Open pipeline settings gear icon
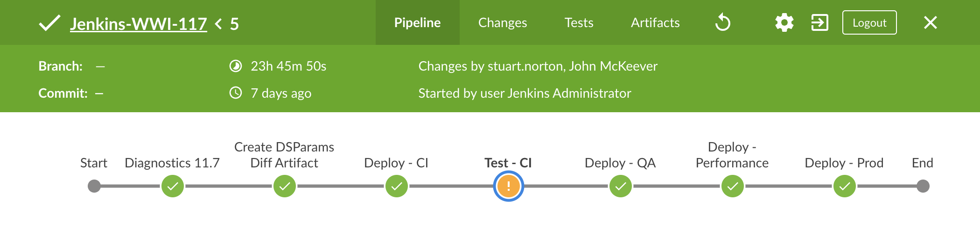This screenshot has height=245, width=980. (784, 22)
